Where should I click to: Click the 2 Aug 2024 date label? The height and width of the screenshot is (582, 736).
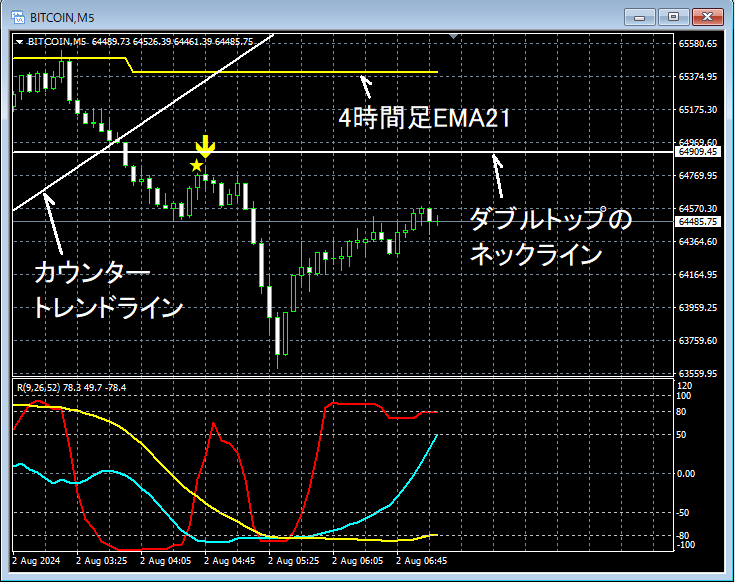click(36, 561)
